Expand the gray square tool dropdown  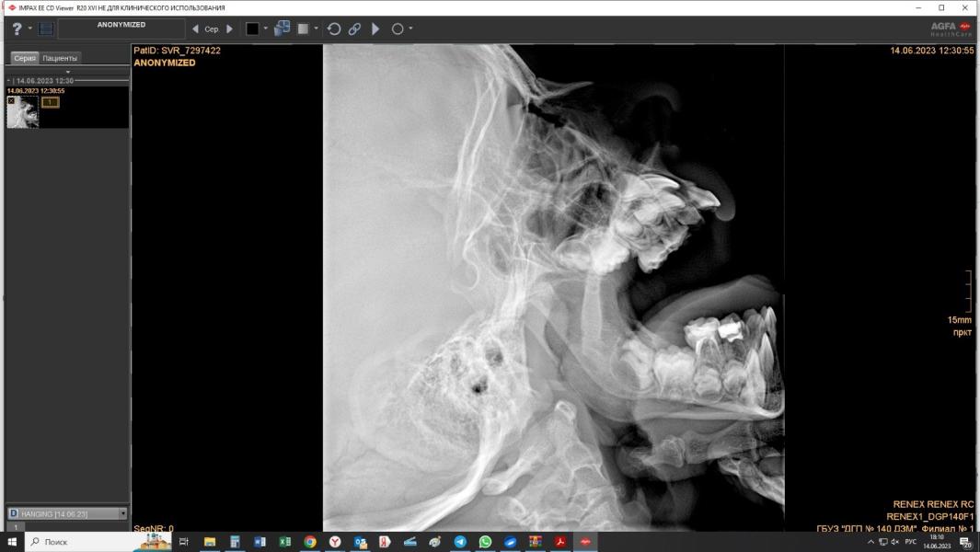[x=317, y=29]
